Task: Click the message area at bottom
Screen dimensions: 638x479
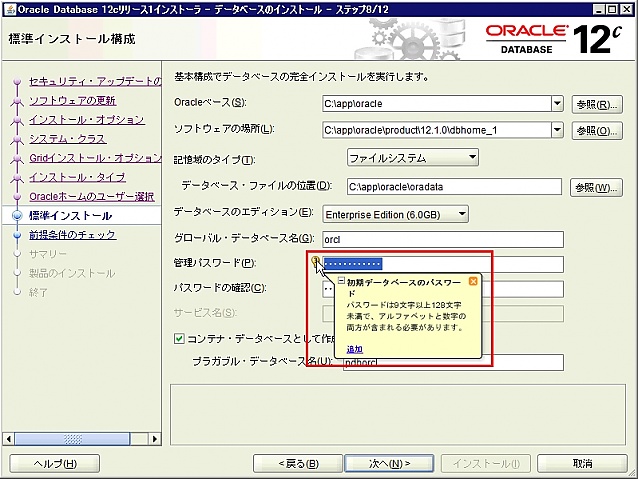Action: [x=398, y=414]
